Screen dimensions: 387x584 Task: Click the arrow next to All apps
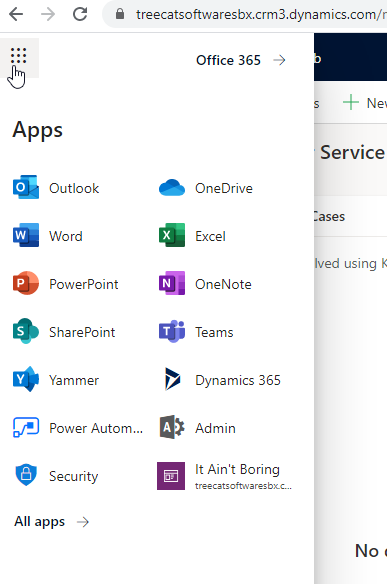coord(83,522)
